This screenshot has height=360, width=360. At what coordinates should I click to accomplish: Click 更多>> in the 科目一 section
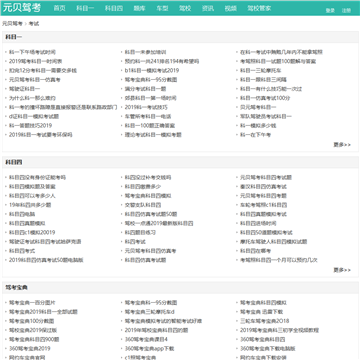click(x=342, y=145)
